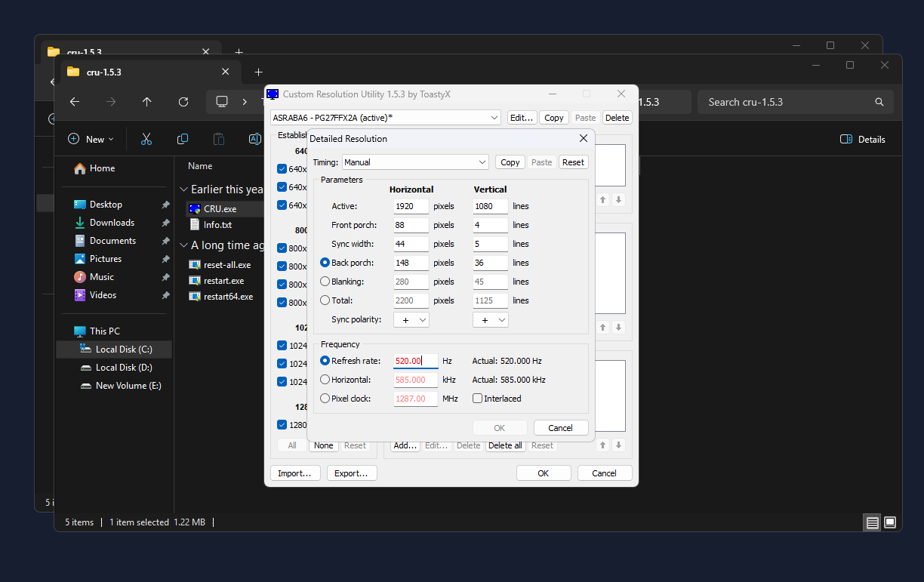Switch to large thumbnails view icon in status bar
The width and height of the screenshot is (924, 582).
[890, 522]
